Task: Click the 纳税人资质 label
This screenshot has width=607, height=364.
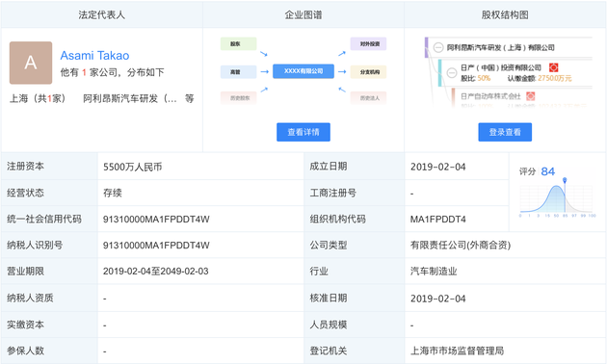Action: pos(30,298)
